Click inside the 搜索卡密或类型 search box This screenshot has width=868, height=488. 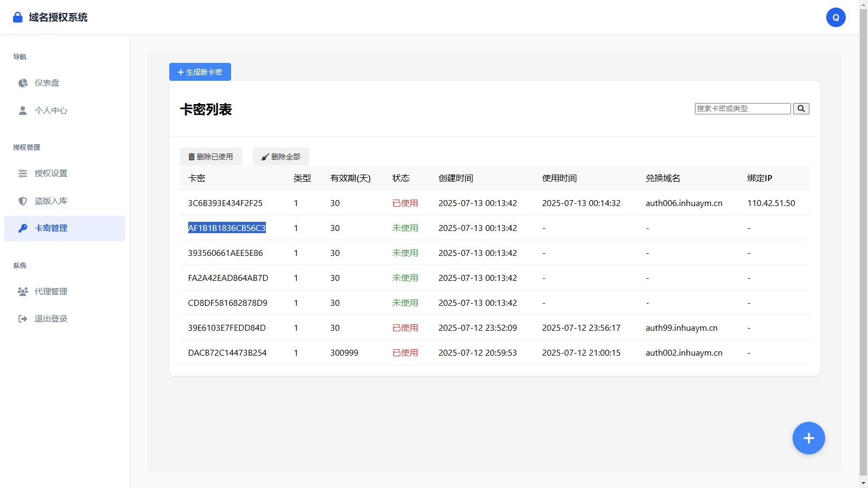[742, 108]
